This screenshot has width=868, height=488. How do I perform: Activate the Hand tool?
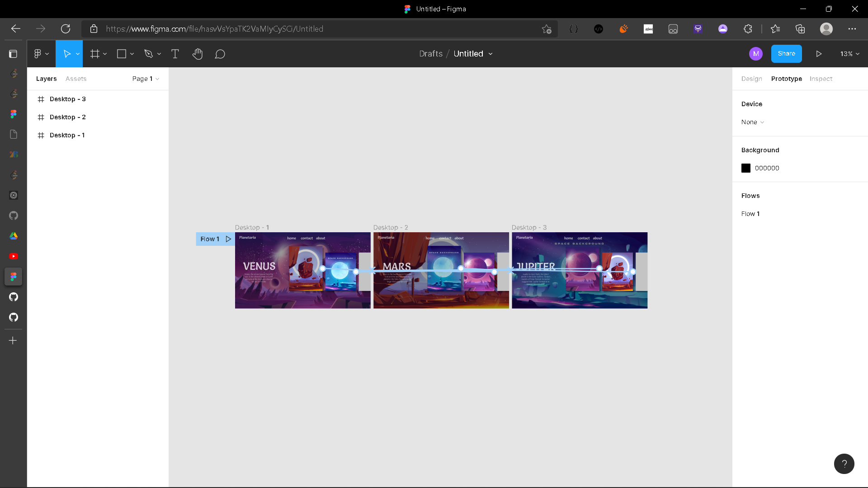(198, 53)
